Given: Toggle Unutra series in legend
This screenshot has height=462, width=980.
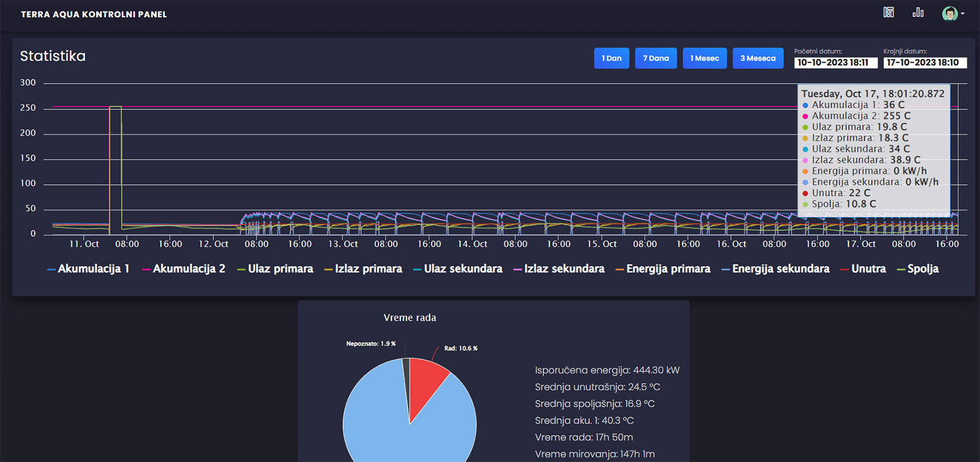Looking at the screenshot, I should (x=863, y=269).
